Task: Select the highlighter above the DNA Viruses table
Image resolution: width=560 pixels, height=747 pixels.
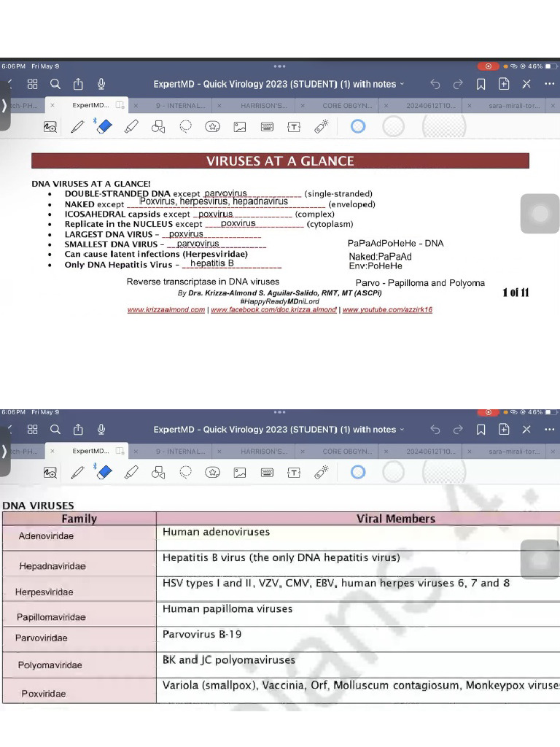Action: (x=131, y=472)
